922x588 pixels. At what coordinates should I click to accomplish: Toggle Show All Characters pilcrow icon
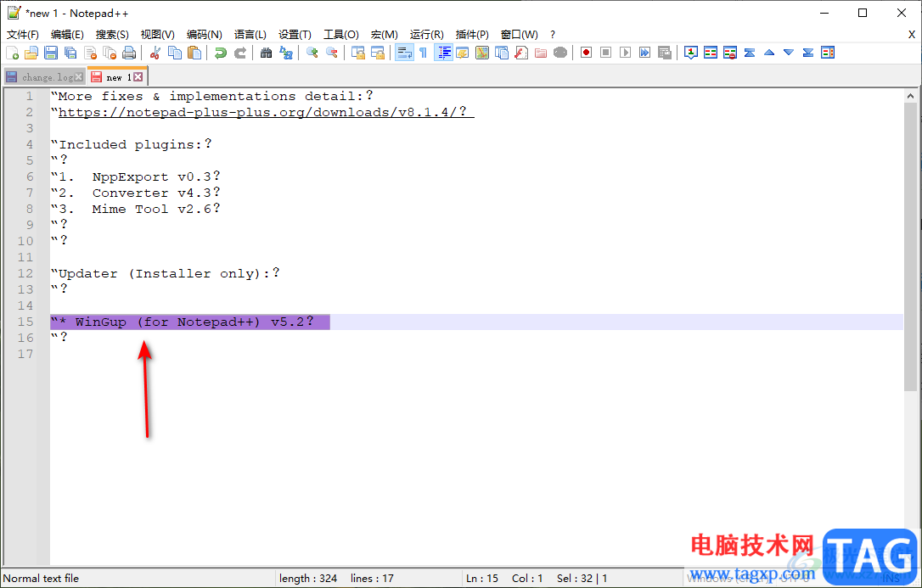tap(424, 53)
